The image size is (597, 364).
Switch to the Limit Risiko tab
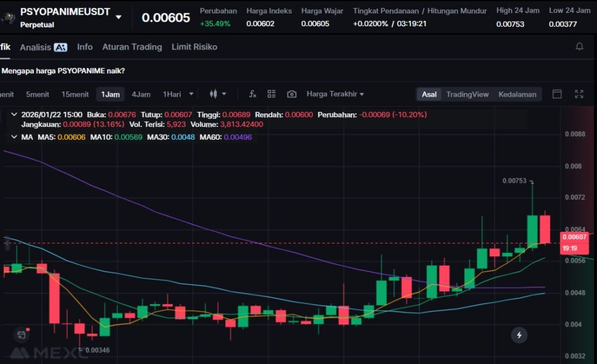coord(194,47)
